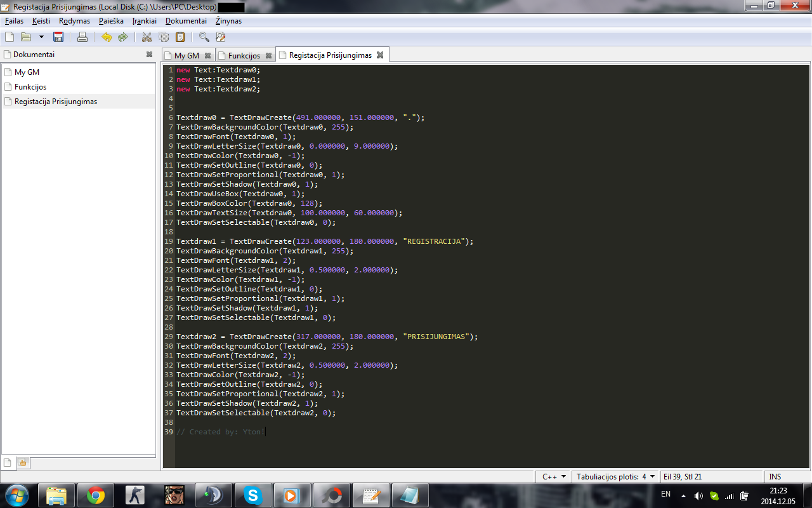Place cursor on line 1 Textdraw0 declaration
Image resolution: width=812 pixels, height=508 pixels.
(218, 70)
